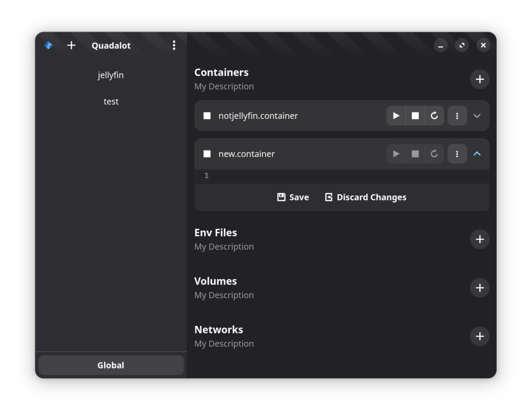The height and width of the screenshot is (417, 532).
Task: Stop the notjellyfin.container service
Action: pyautogui.click(x=415, y=116)
